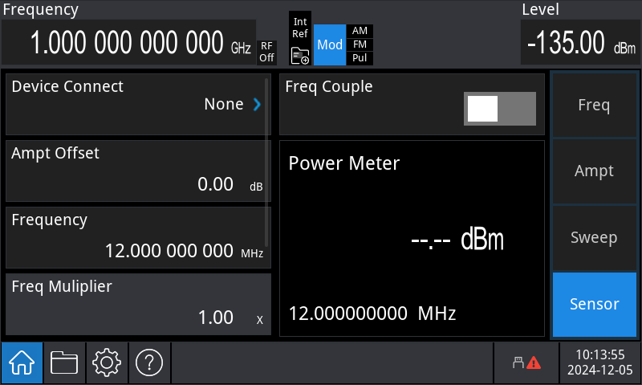Select the AM modulation indicator
The height and width of the screenshot is (385, 642).
(x=359, y=31)
